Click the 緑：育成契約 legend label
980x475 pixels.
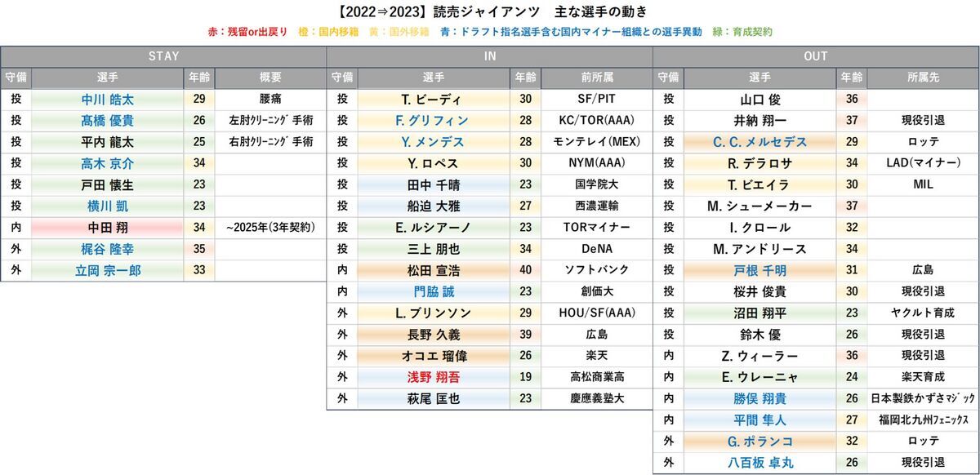[x=741, y=33]
